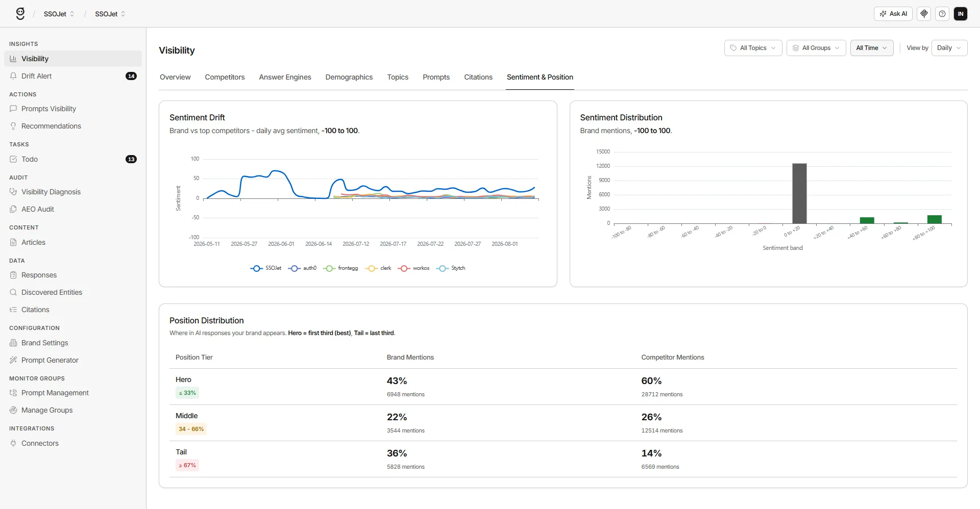Screen dimensions: 980x509
Task: Click the Hero tier ≤ 33% badge
Action: (x=187, y=393)
